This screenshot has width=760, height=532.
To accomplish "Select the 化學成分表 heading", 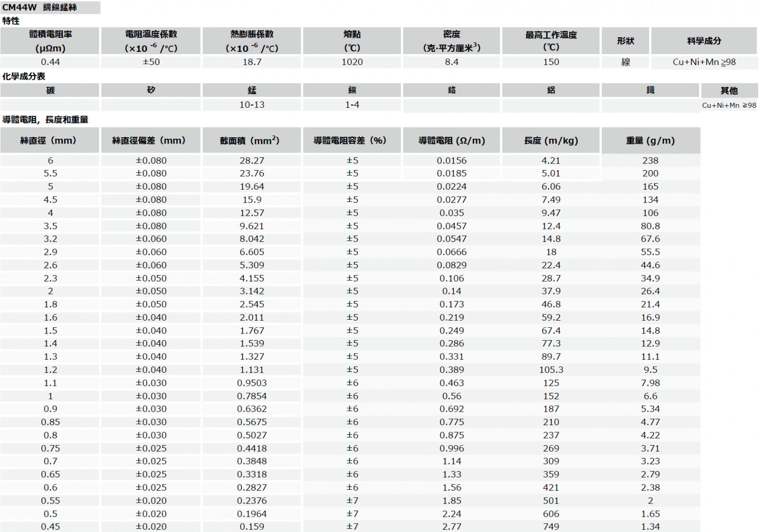I will coord(24,76).
